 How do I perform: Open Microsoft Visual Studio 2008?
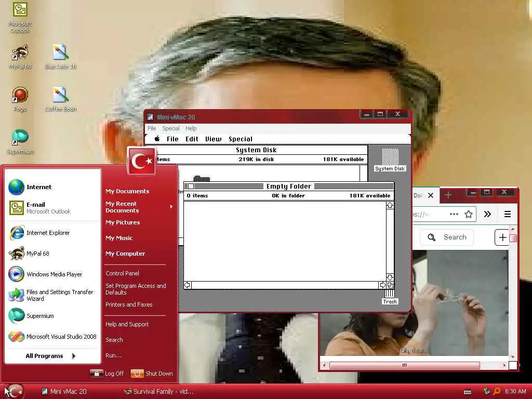53,337
